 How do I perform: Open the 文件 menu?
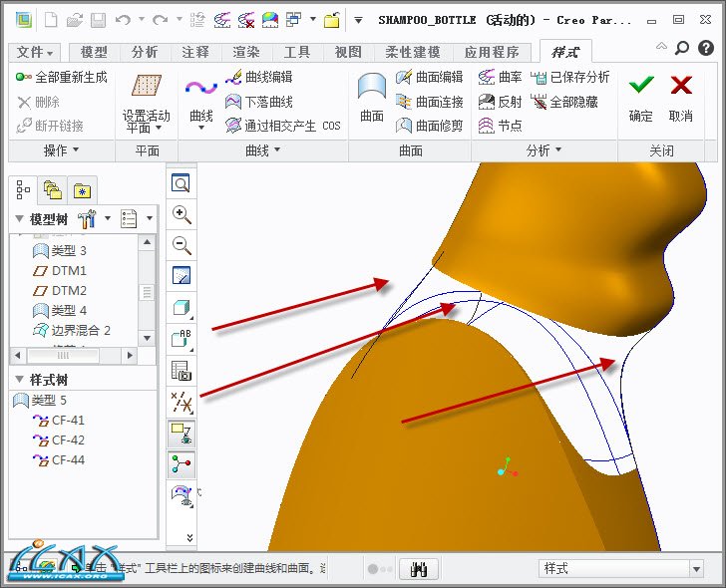[34, 52]
